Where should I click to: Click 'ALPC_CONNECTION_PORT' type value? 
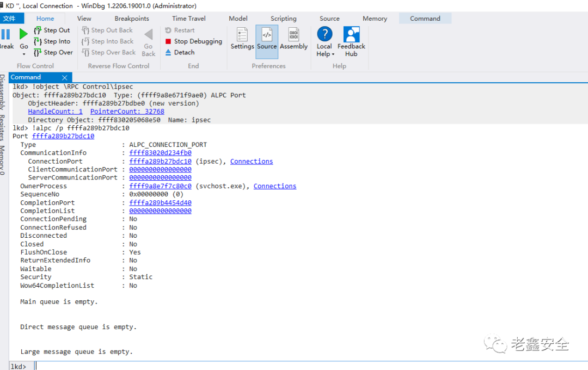[x=168, y=145]
